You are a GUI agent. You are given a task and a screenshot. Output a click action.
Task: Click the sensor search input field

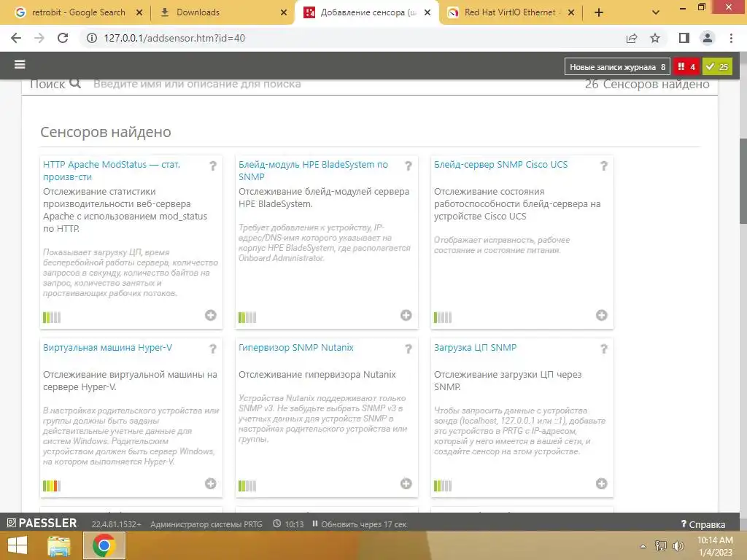(333, 85)
